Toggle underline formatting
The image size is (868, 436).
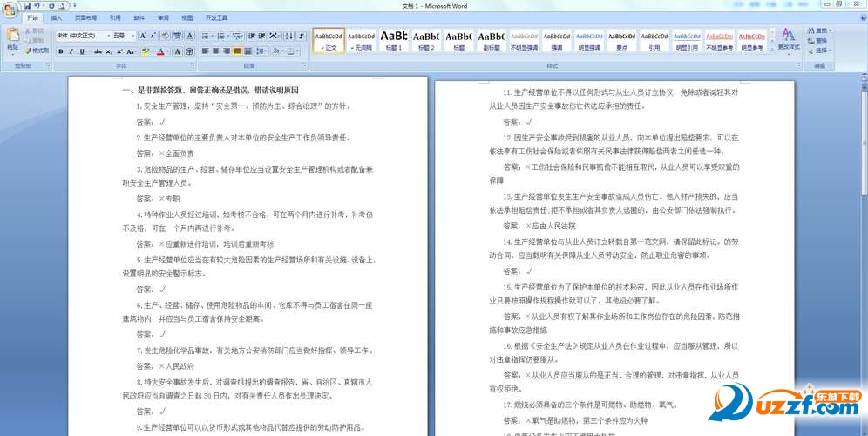(82, 51)
